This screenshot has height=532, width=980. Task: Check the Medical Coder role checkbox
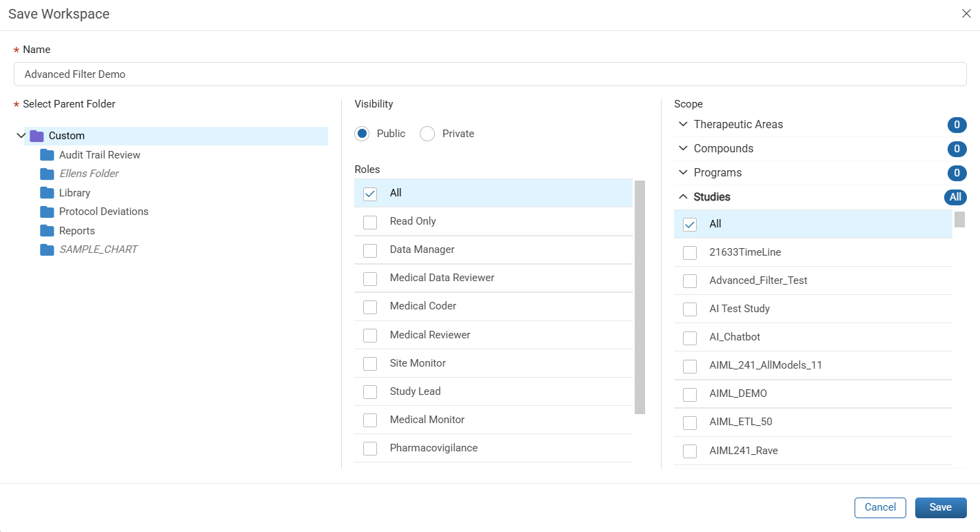point(370,307)
